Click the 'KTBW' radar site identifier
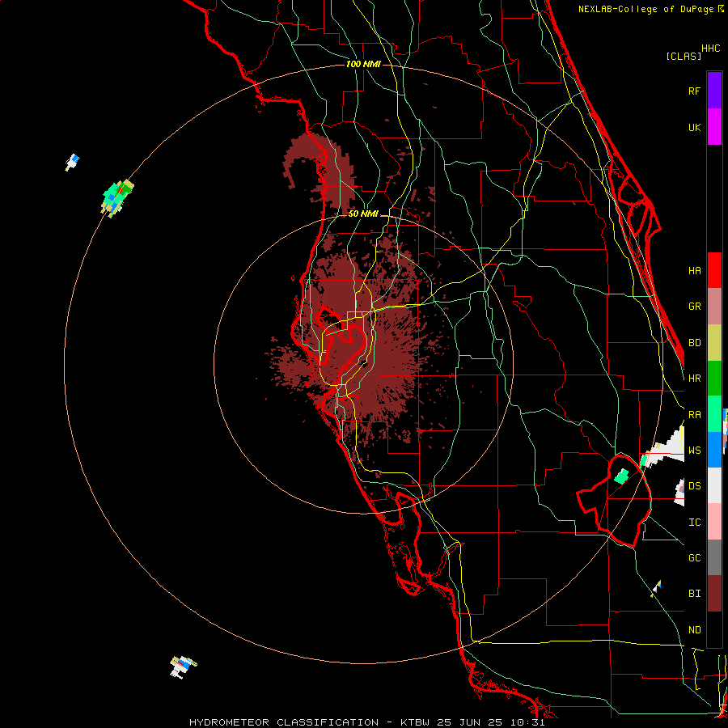 coord(415,722)
